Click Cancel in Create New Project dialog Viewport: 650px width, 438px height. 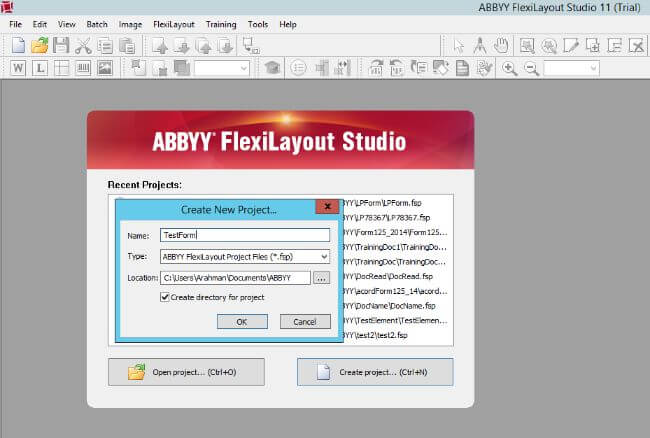click(x=305, y=322)
